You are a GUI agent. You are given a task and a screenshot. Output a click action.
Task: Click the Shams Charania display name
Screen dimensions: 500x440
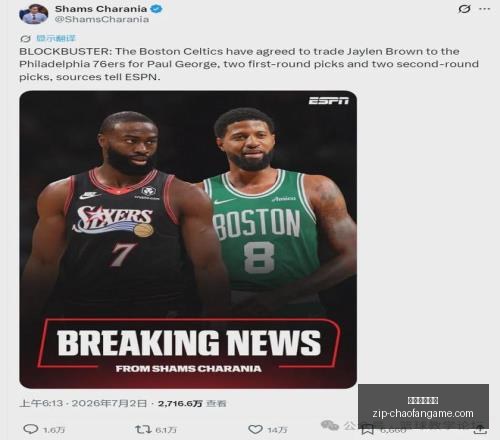pyautogui.click(x=101, y=9)
